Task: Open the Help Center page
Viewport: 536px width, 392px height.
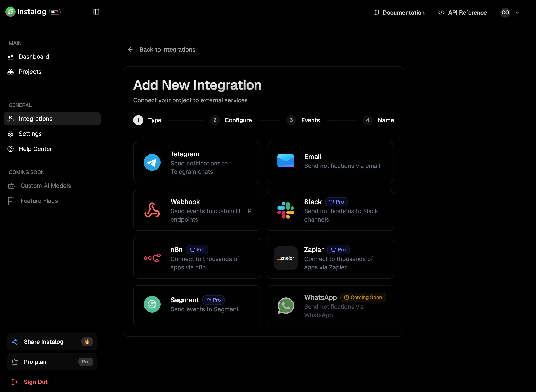Action: [52, 149]
